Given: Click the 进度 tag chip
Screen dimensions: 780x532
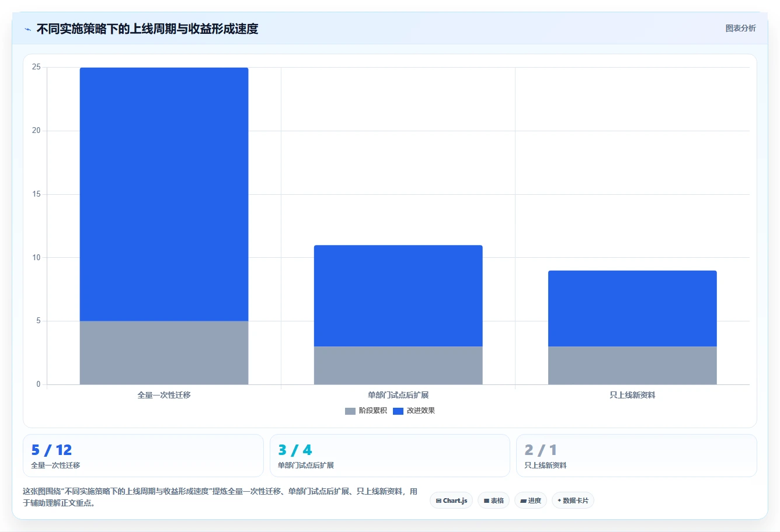Looking at the screenshot, I should coord(530,501).
